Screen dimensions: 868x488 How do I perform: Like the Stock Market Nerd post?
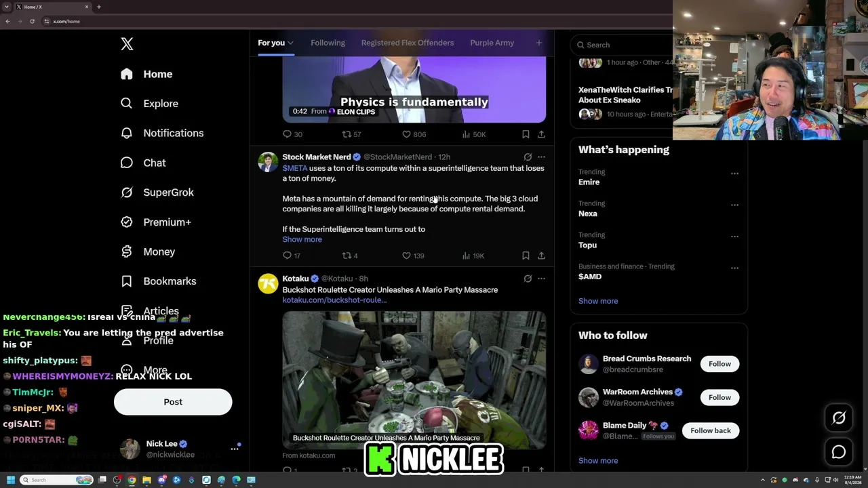(406, 256)
